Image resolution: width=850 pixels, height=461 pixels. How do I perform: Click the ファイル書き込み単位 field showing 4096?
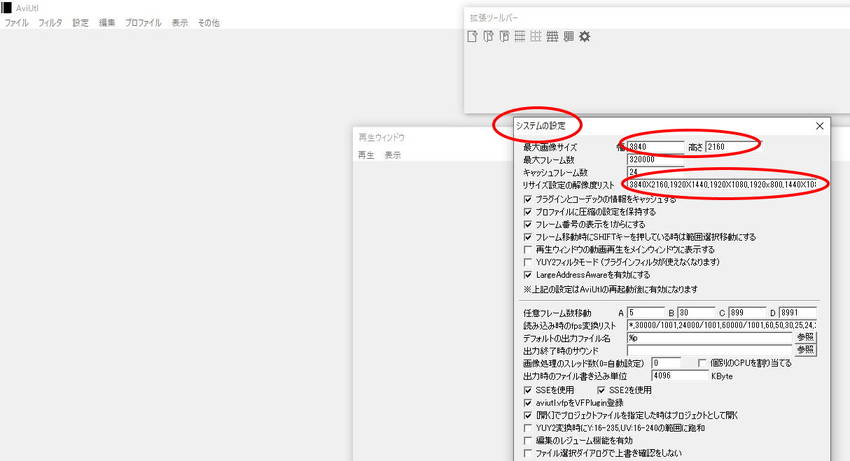click(x=680, y=376)
